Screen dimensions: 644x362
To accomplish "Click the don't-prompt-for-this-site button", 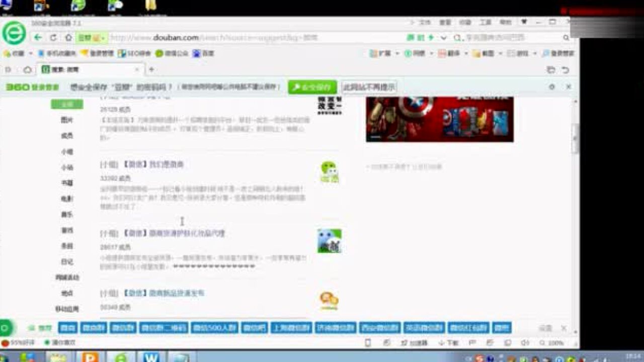I will click(369, 87).
